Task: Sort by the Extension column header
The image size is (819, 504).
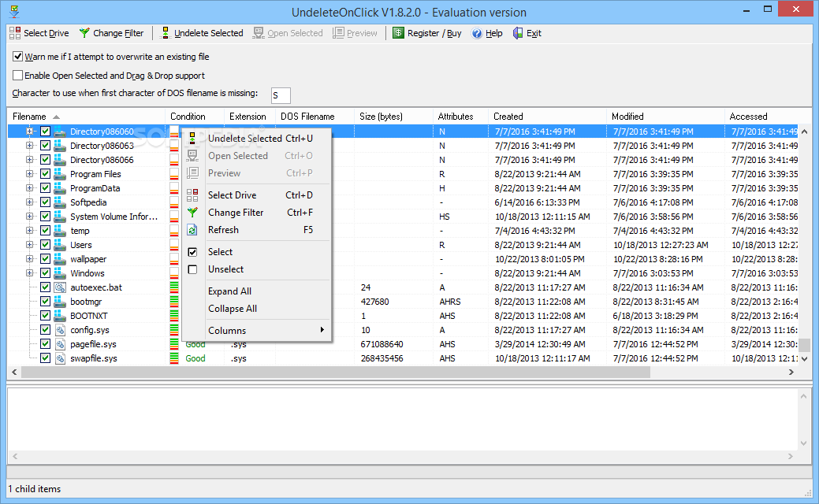Action: click(x=250, y=117)
